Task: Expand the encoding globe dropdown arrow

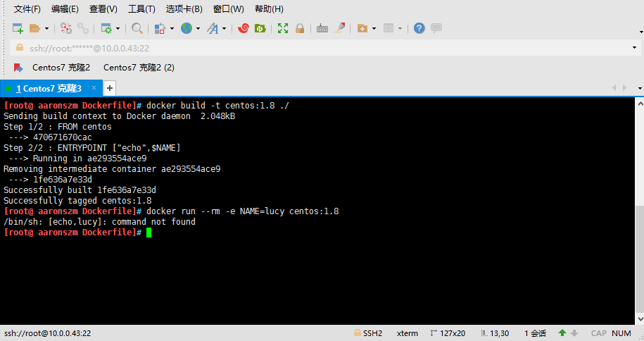Action: click(198, 28)
